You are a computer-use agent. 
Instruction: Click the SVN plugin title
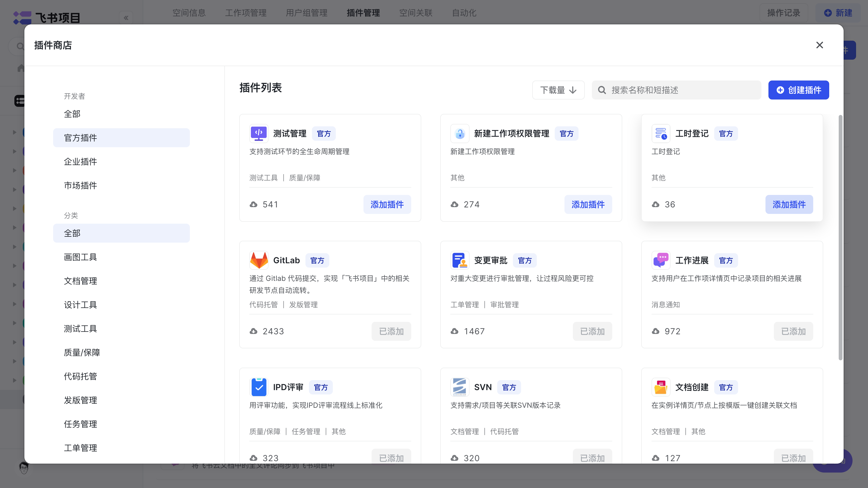click(483, 387)
